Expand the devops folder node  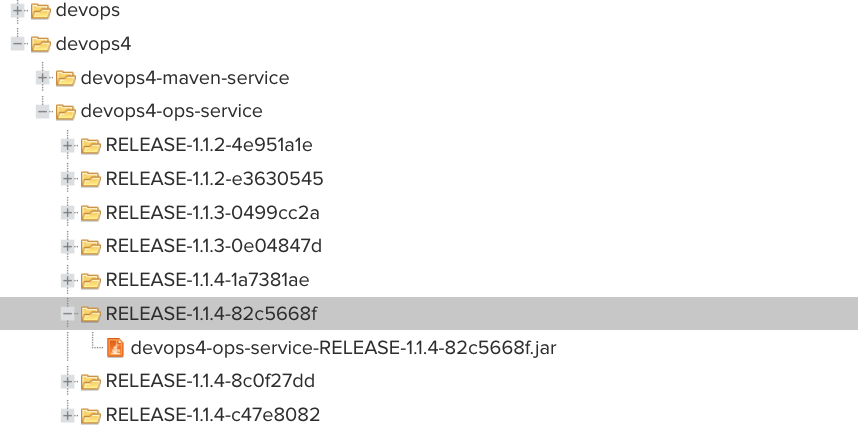(x=18, y=10)
